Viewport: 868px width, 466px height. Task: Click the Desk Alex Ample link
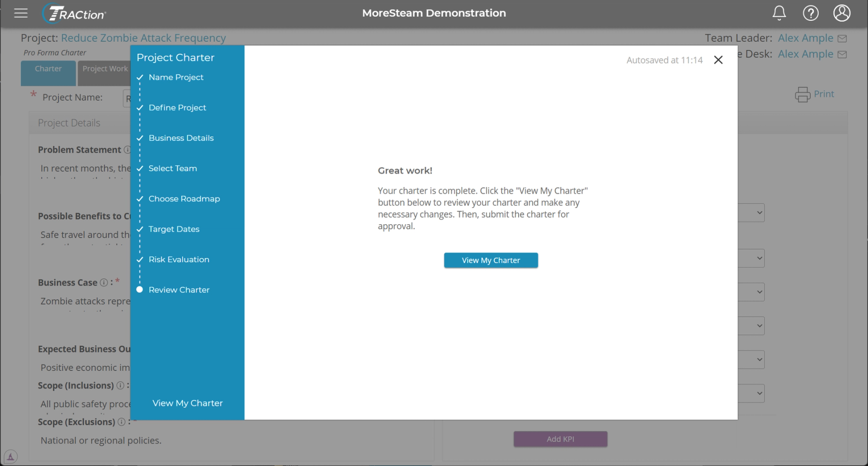coord(805,54)
